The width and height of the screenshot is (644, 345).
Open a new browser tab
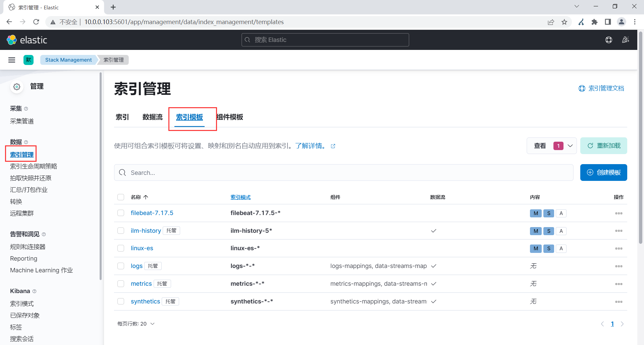click(113, 7)
